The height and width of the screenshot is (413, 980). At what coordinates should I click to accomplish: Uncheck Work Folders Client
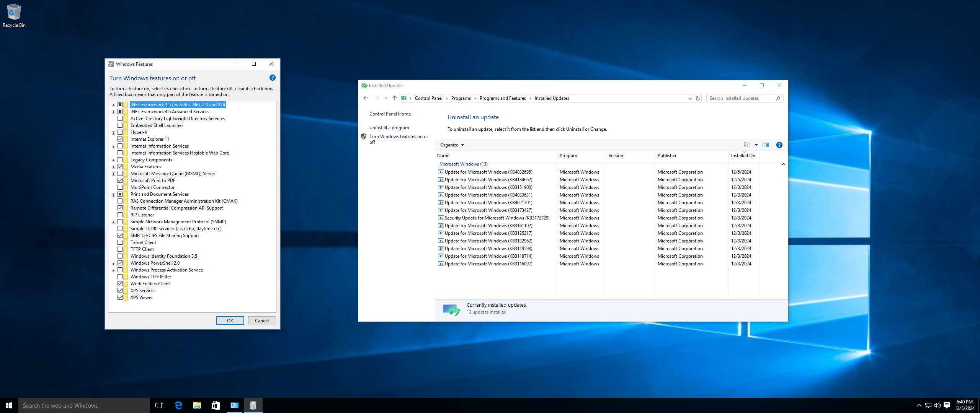[x=120, y=284]
